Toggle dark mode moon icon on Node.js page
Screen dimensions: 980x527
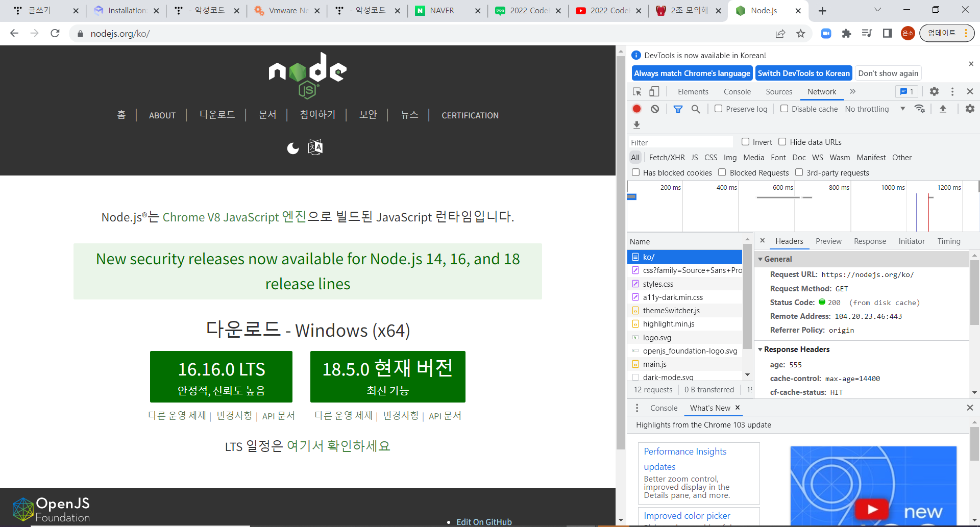pos(293,148)
